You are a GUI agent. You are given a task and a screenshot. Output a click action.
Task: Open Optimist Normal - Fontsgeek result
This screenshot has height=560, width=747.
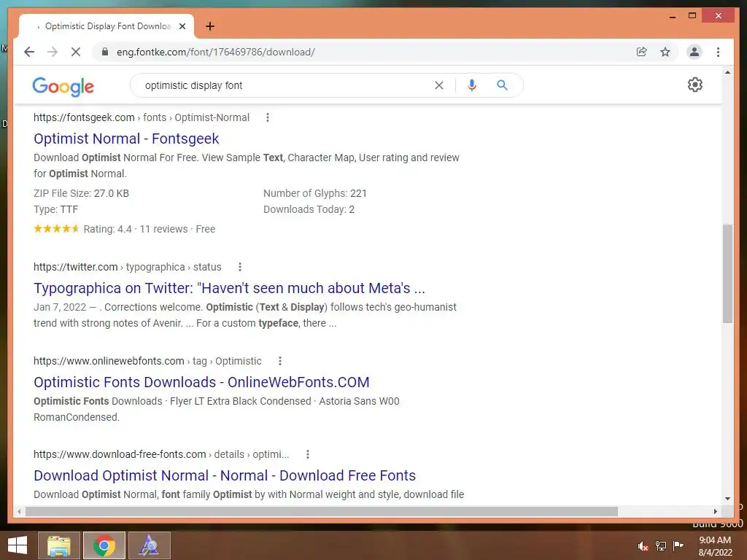pos(126,139)
